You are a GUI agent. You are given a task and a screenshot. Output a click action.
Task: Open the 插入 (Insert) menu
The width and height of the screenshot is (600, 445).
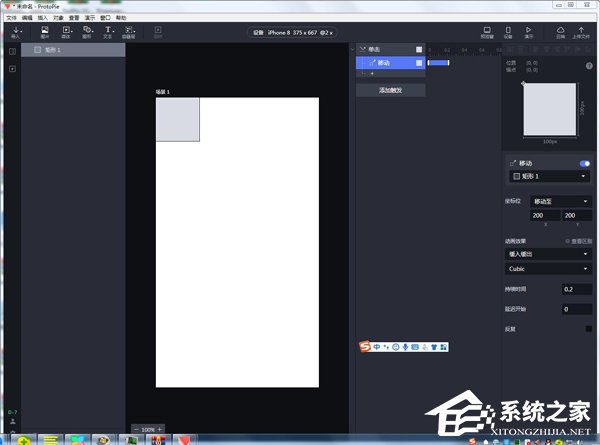pyautogui.click(x=42, y=18)
